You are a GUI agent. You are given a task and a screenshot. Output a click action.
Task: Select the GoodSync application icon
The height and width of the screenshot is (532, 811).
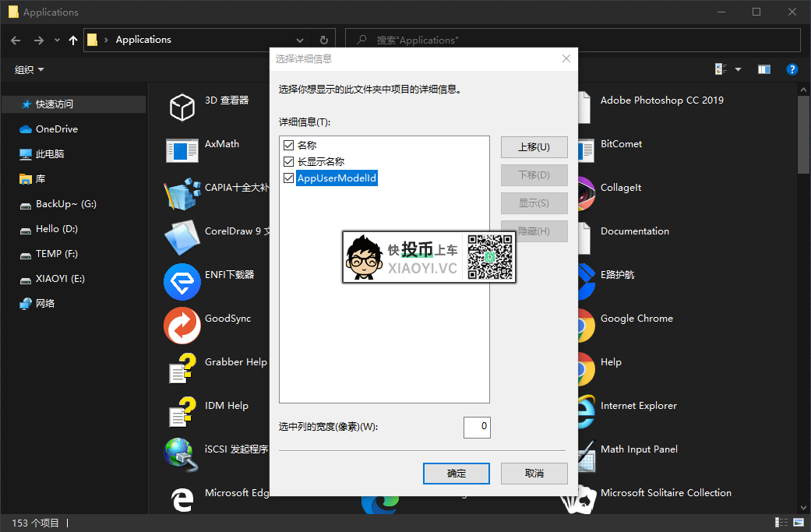point(182,326)
